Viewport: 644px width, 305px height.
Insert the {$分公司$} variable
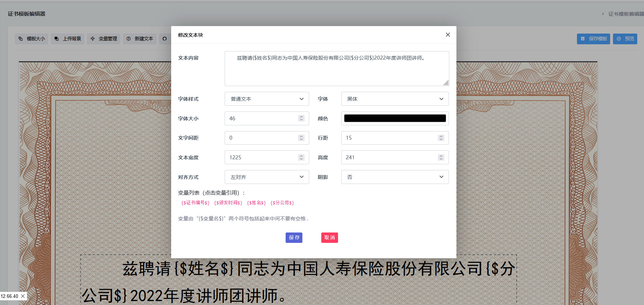[x=282, y=203]
